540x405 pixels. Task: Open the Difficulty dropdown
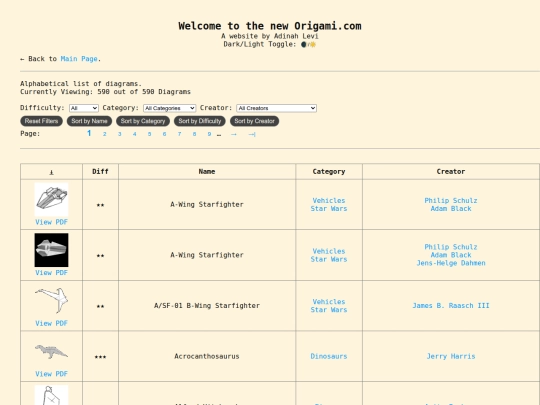(x=84, y=108)
